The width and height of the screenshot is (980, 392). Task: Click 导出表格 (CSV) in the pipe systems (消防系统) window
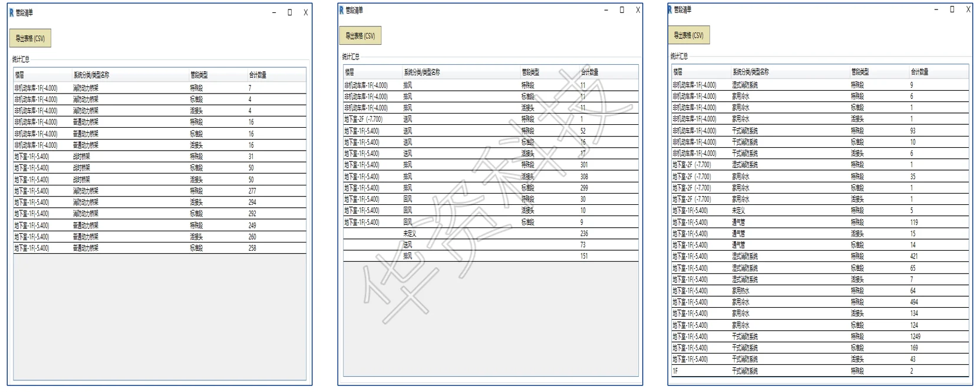(x=689, y=35)
